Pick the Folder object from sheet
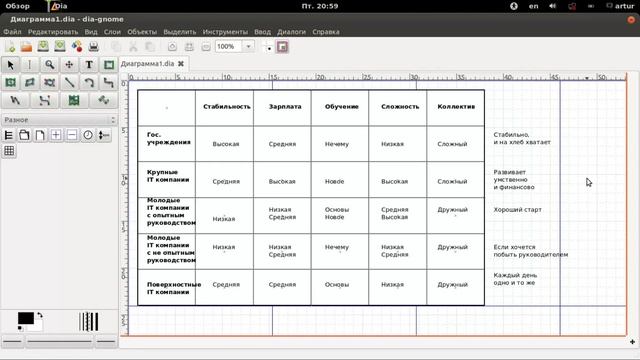Viewport: 640px width, 360px height. click(24, 135)
